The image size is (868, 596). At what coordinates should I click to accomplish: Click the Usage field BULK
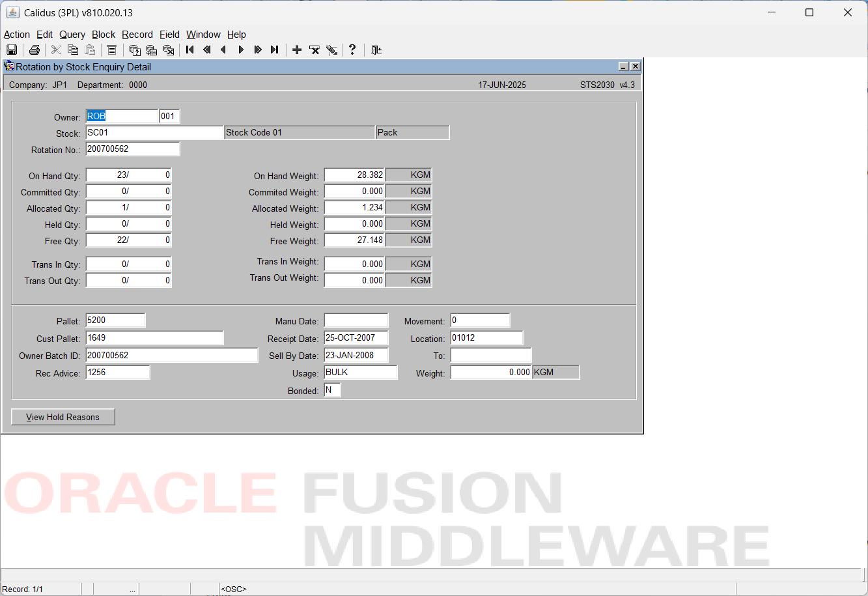click(x=361, y=373)
